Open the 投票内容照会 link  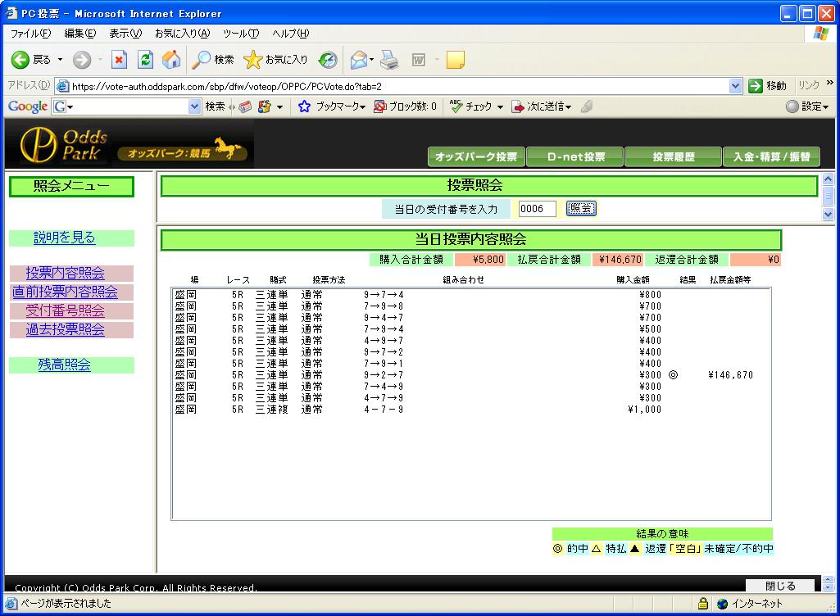[65, 273]
